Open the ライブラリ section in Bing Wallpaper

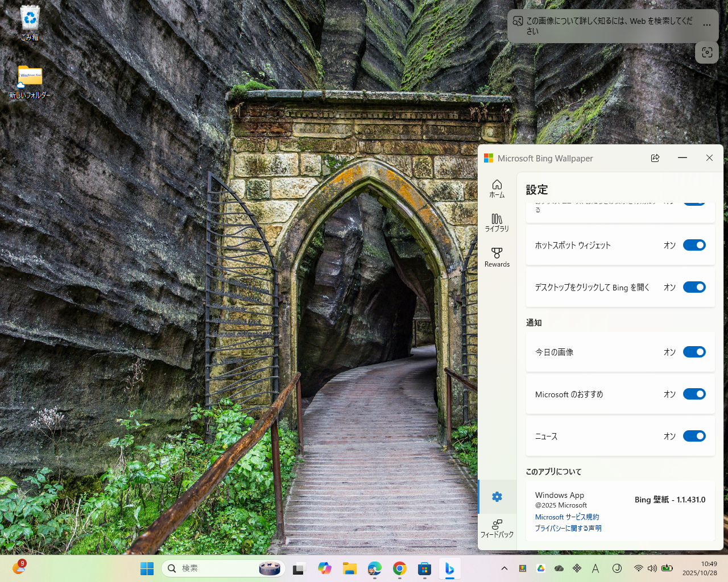[497, 222]
